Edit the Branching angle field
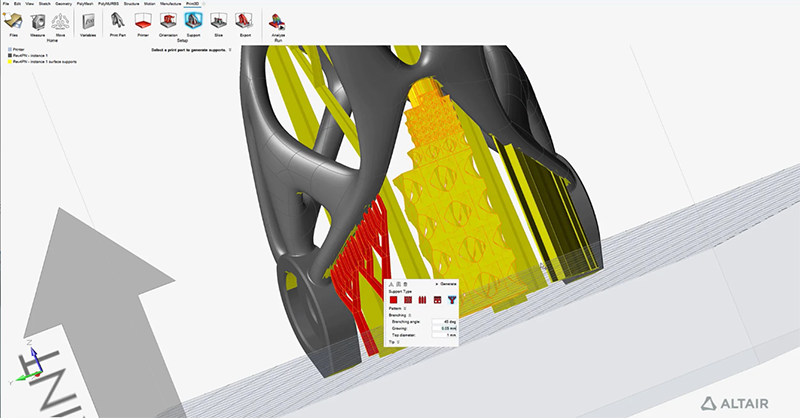This screenshot has height=418, width=800. coord(444,322)
